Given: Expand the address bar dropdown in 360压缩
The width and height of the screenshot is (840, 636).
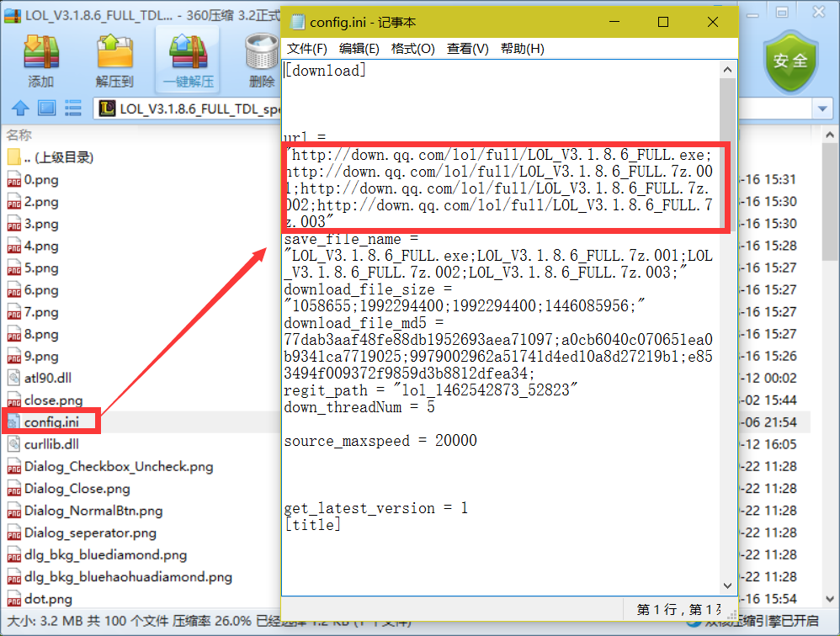Looking at the screenshot, I should click(x=822, y=109).
